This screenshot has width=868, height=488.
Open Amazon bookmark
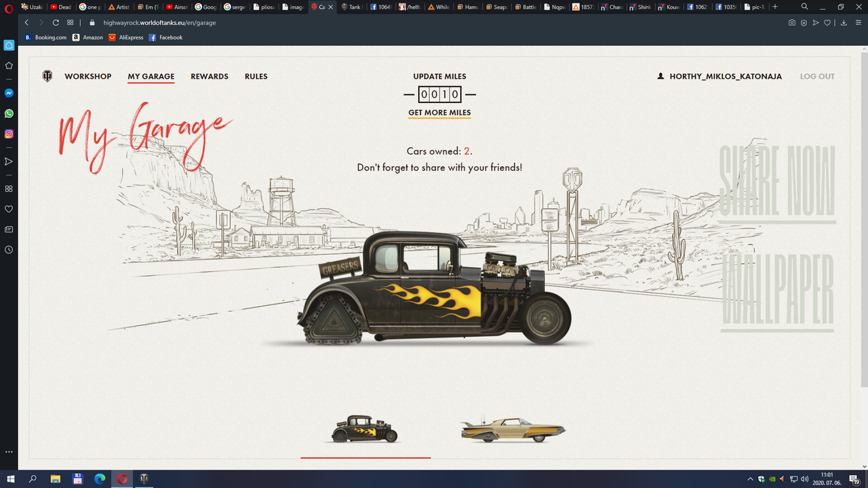(88, 37)
